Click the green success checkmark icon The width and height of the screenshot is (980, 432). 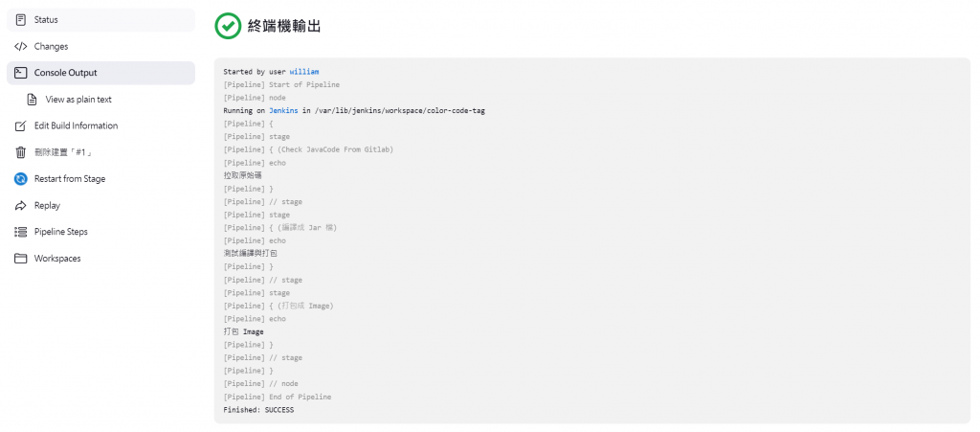click(228, 26)
